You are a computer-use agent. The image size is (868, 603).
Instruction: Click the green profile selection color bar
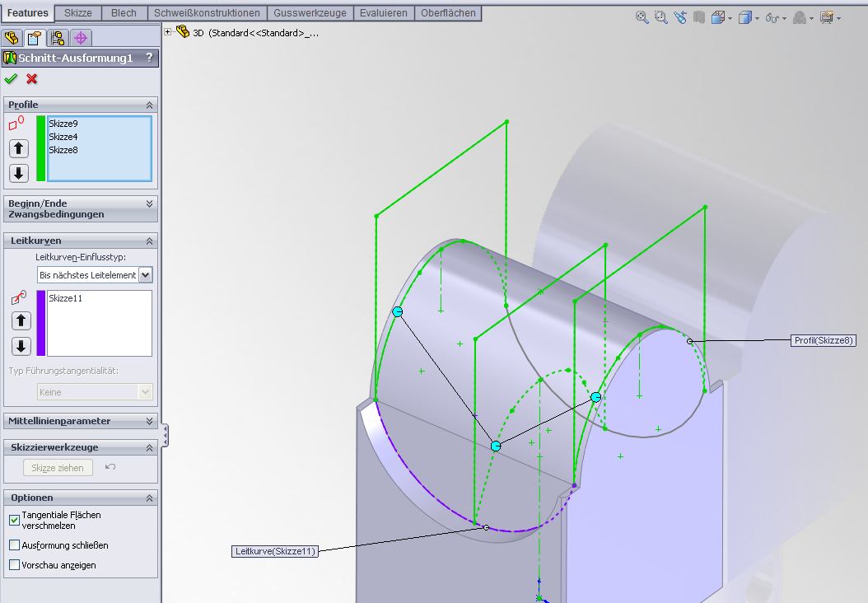(x=41, y=148)
